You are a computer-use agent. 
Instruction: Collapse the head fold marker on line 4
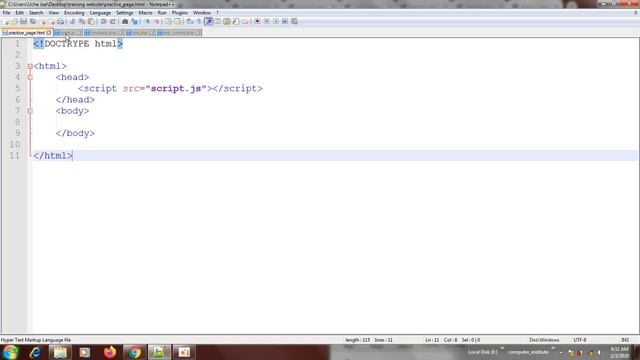click(30, 77)
